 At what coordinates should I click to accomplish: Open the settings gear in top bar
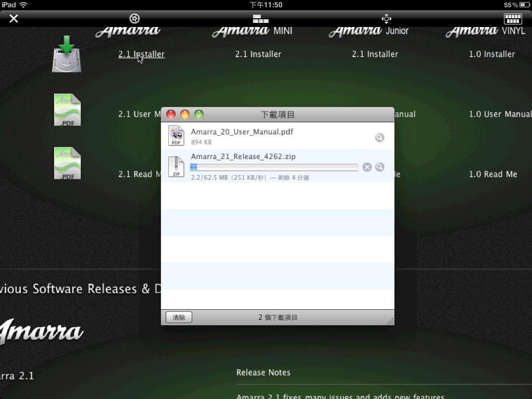(x=135, y=18)
